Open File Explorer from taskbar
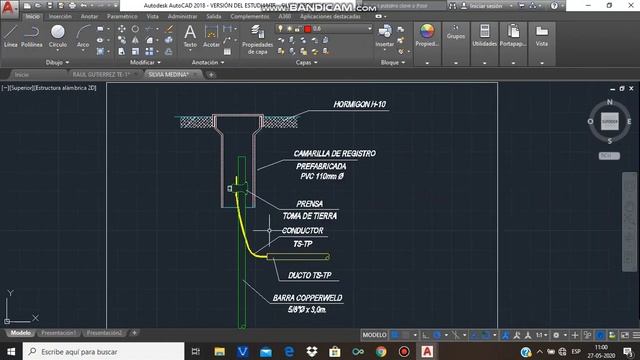The height and width of the screenshot is (360, 640). [220, 351]
